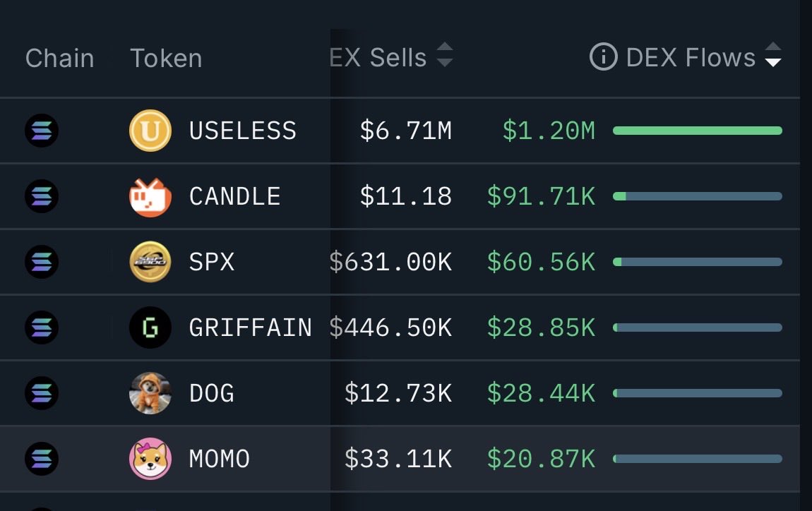Click the Chain column header
The image size is (812, 511).
click(59, 58)
